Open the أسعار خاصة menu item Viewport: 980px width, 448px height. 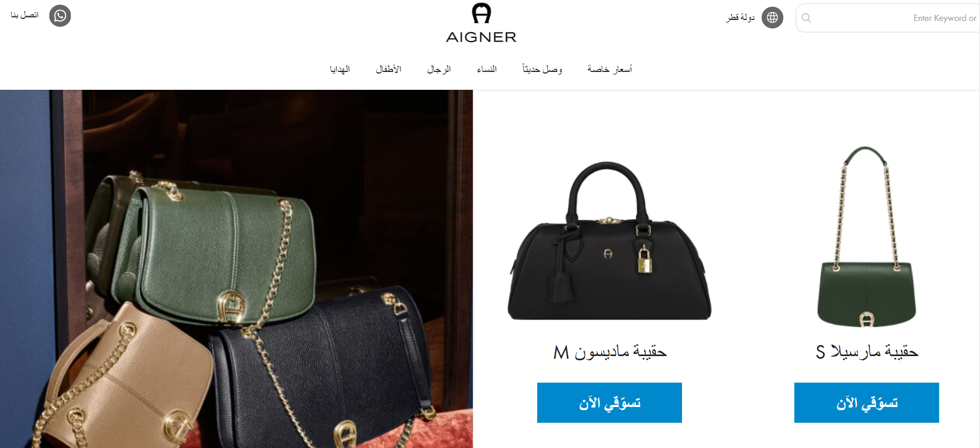click(x=610, y=69)
